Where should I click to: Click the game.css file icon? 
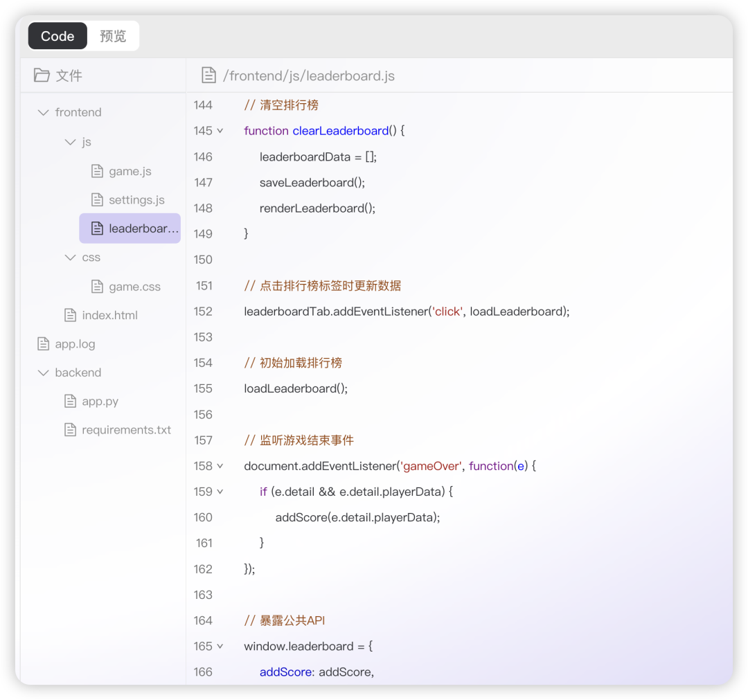click(97, 287)
